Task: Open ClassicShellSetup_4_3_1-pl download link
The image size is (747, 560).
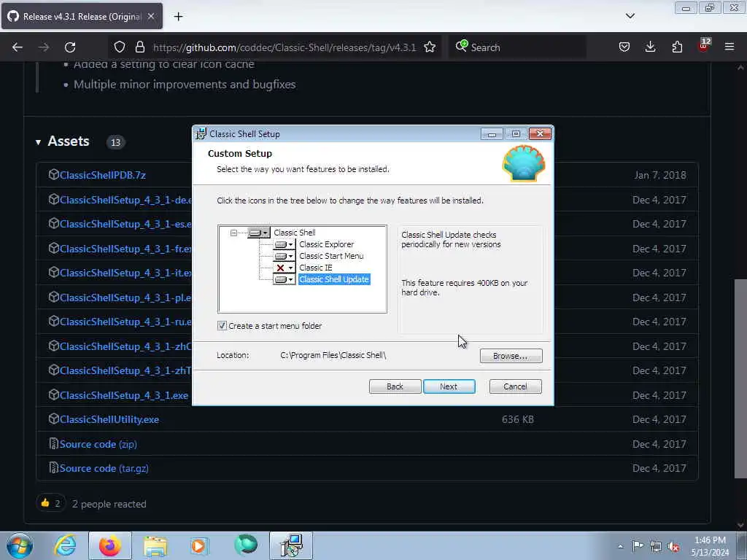Action: click(125, 297)
